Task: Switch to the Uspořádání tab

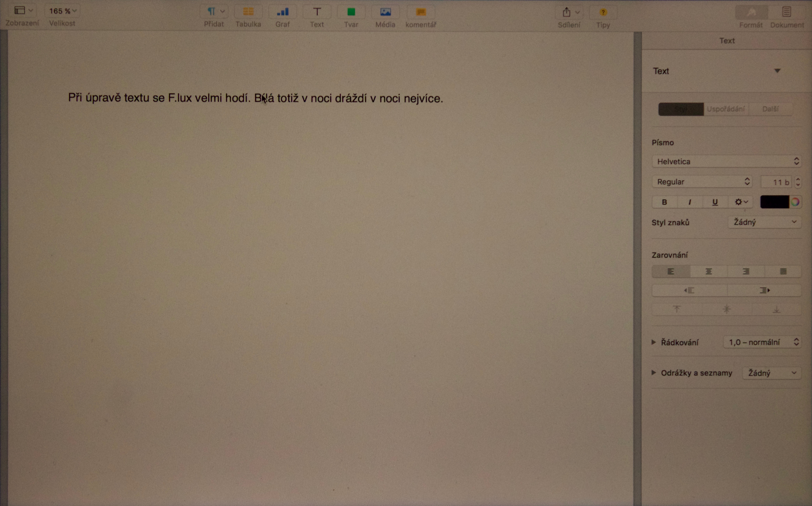Action: click(x=726, y=109)
